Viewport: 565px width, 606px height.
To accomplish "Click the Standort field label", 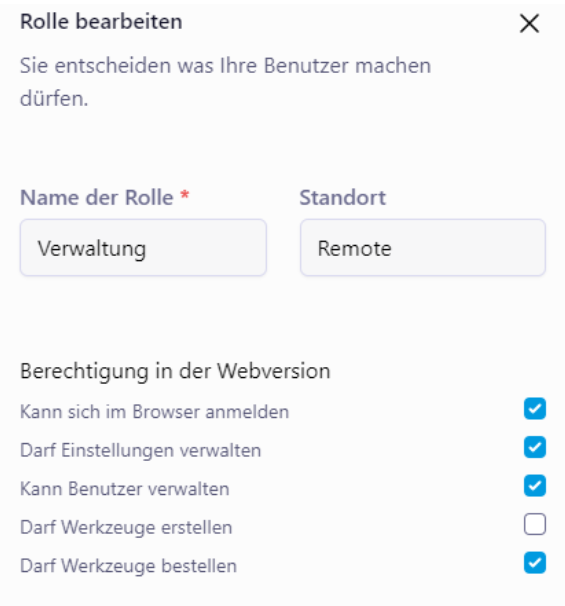I will click(343, 197).
